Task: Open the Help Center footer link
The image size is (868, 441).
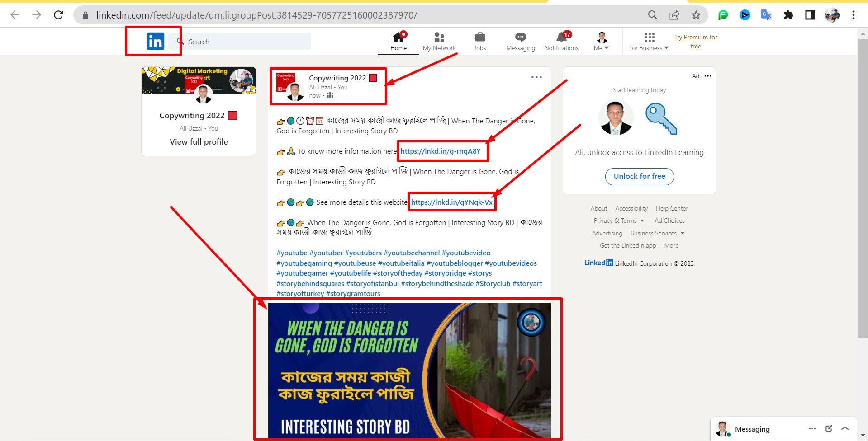Action: point(672,208)
